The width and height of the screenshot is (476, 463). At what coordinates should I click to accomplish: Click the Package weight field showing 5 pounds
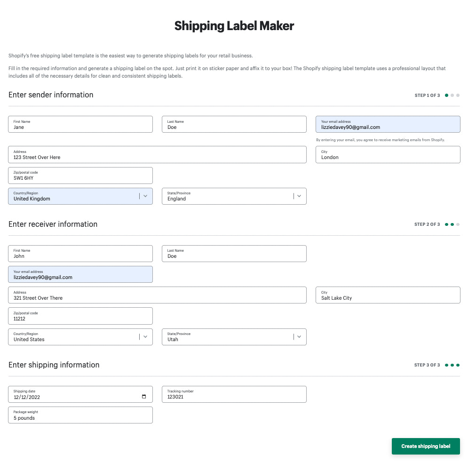(80, 415)
